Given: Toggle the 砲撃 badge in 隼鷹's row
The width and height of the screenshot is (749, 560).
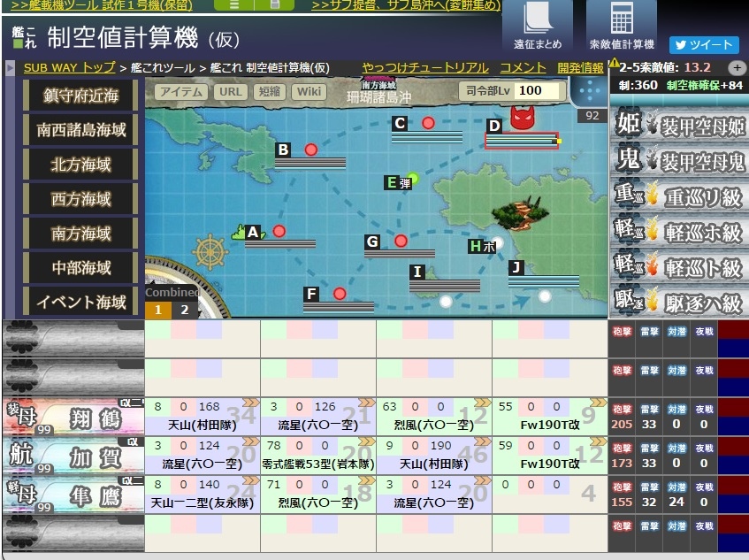Looking at the screenshot, I should click(622, 487).
